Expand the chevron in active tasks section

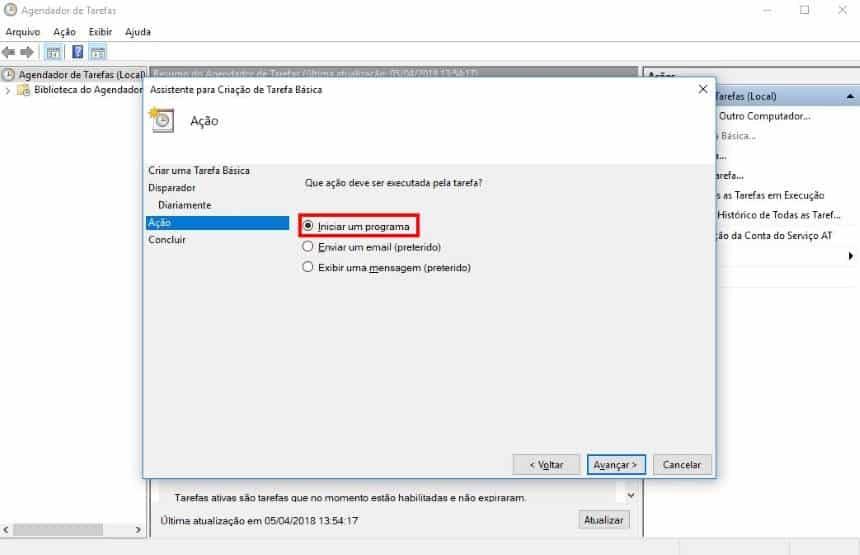click(631, 495)
